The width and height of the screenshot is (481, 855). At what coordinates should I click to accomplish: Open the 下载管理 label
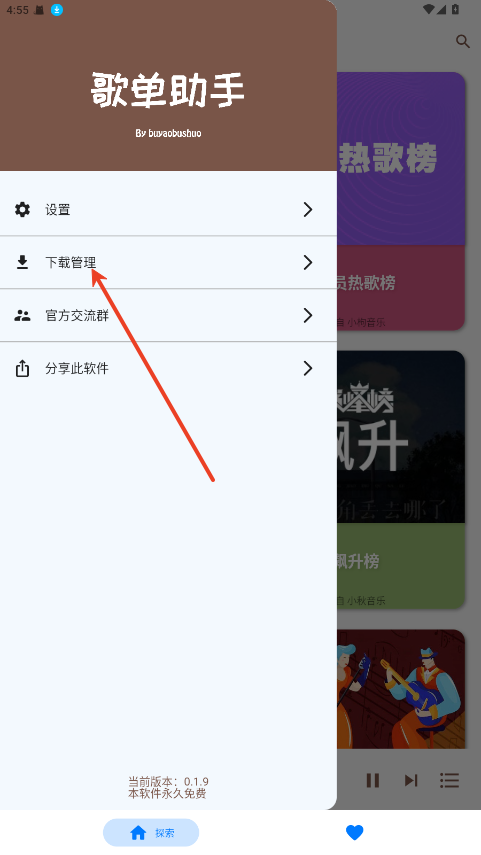(71, 262)
